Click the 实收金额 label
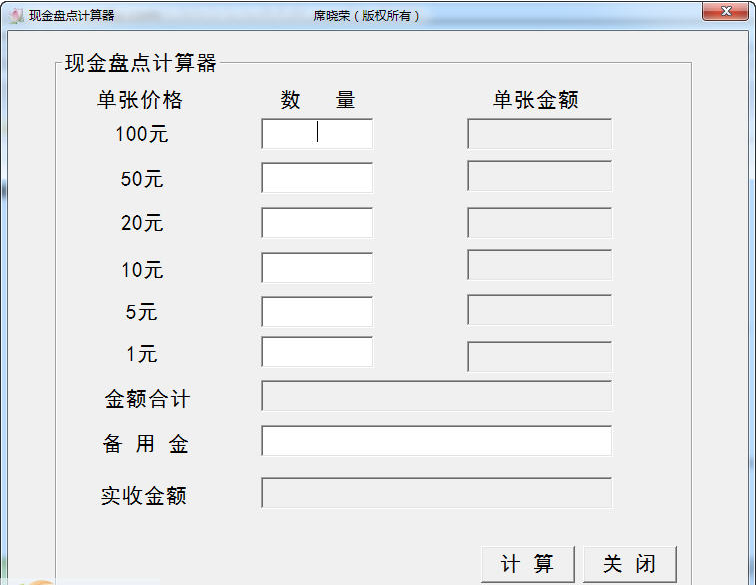The width and height of the screenshot is (756, 585). 144,496
